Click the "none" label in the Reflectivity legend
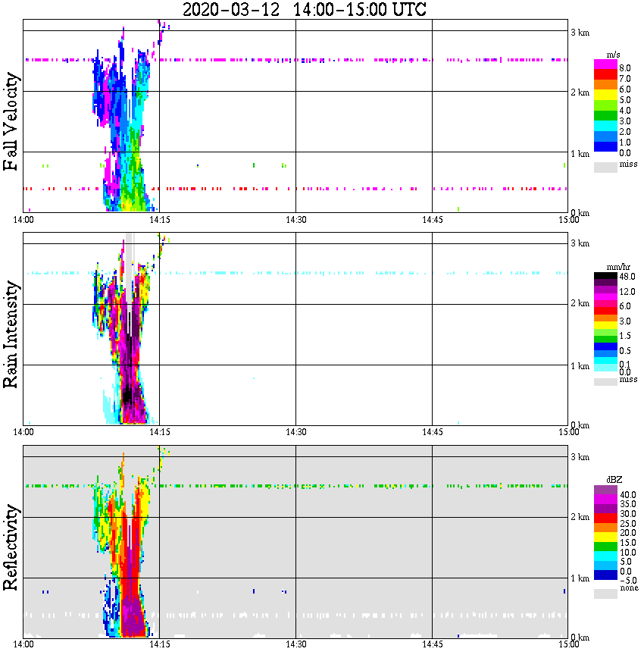Screen dimensions: 644x658 tap(629, 588)
